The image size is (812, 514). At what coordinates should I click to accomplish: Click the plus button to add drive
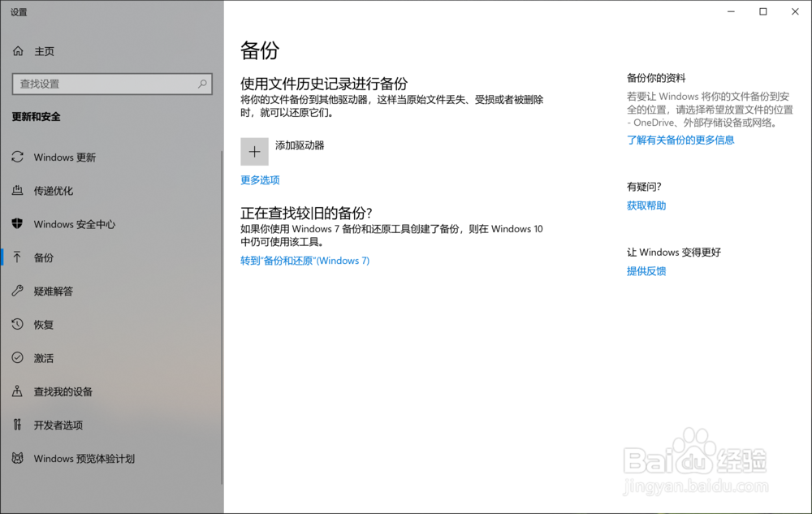254,152
